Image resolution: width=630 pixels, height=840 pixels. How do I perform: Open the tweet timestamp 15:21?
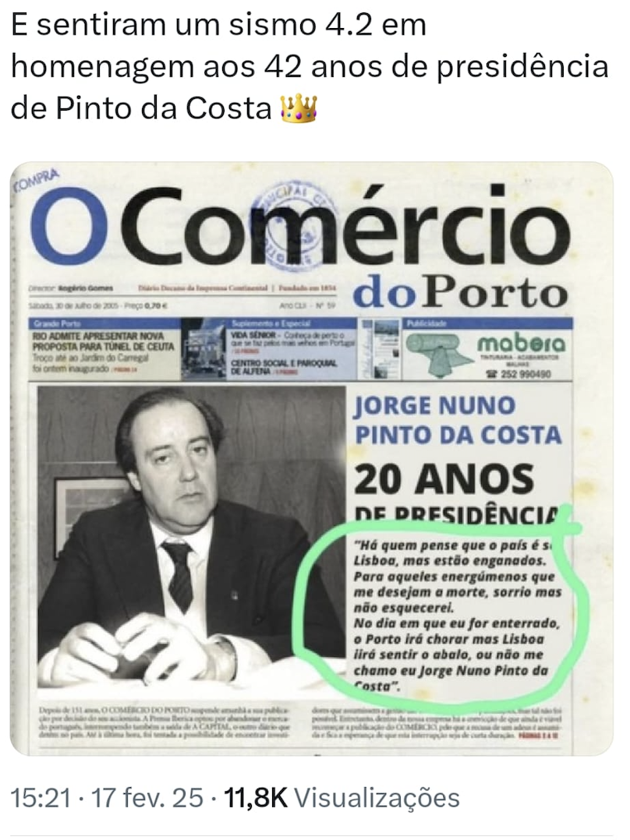pos(41,798)
